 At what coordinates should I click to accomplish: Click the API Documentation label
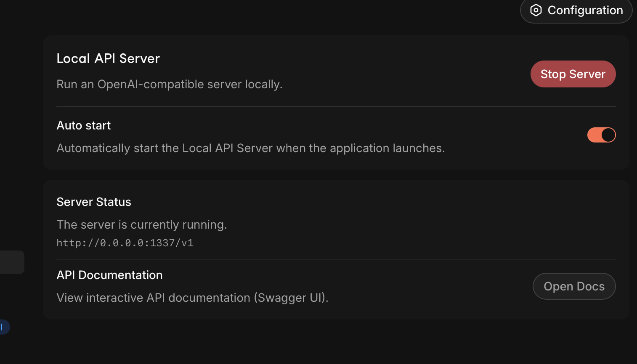109,275
